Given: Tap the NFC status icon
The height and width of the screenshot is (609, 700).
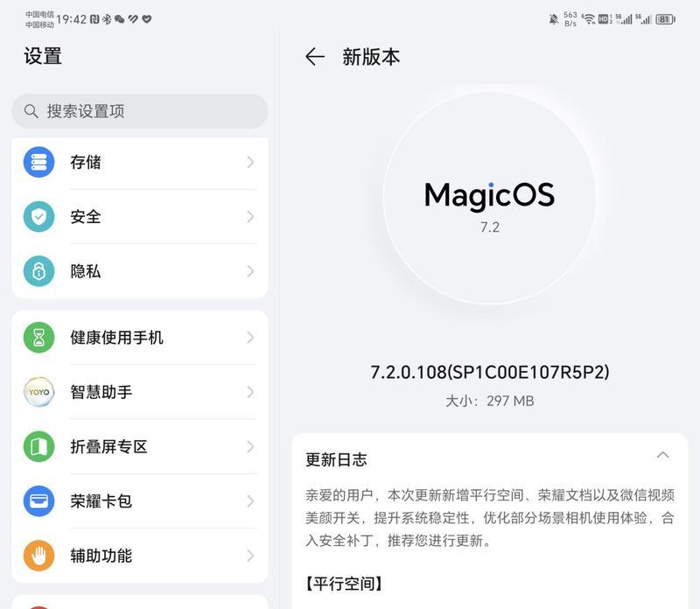Looking at the screenshot, I should click(94, 19).
